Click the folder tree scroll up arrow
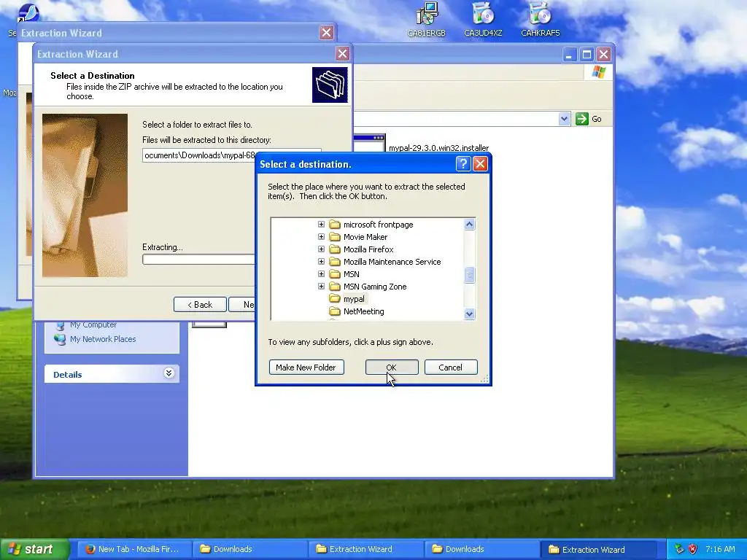This screenshot has width=747, height=560. tap(469, 225)
